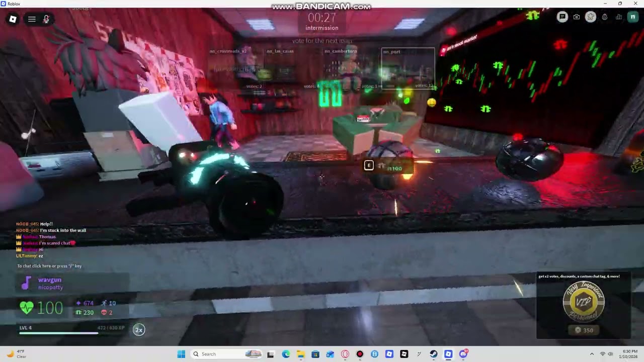Click the green 'n' game icon
The height and width of the screenshot is (362, 644).
[x=633, y=17]
